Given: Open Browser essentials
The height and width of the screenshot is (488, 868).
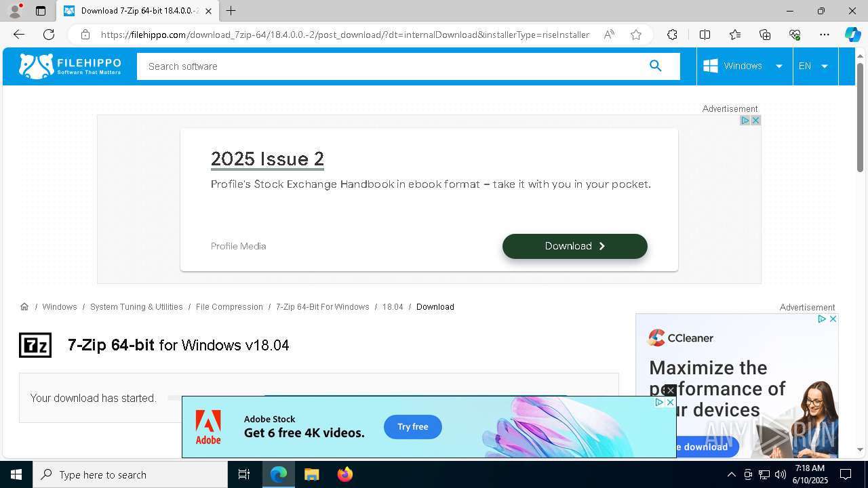Looking at the screenshot, I should pos(795,35).
